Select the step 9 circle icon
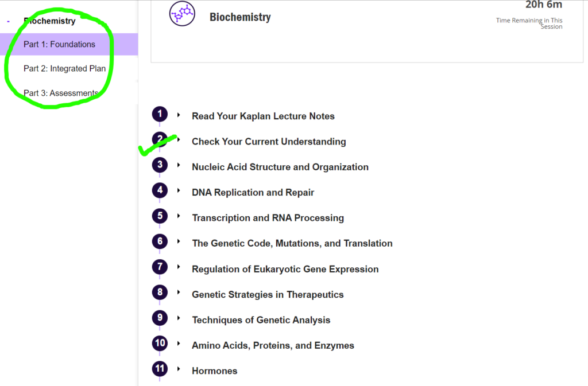 (160, 318)
